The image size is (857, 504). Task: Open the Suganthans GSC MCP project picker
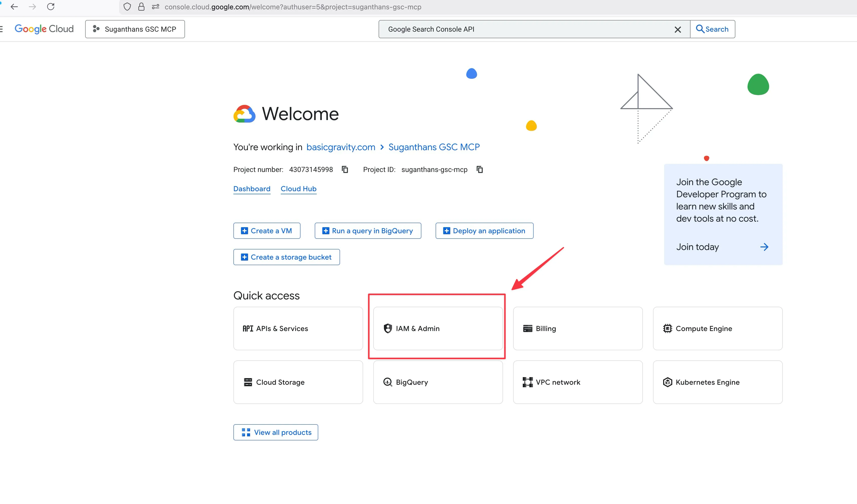pos(135,29)
